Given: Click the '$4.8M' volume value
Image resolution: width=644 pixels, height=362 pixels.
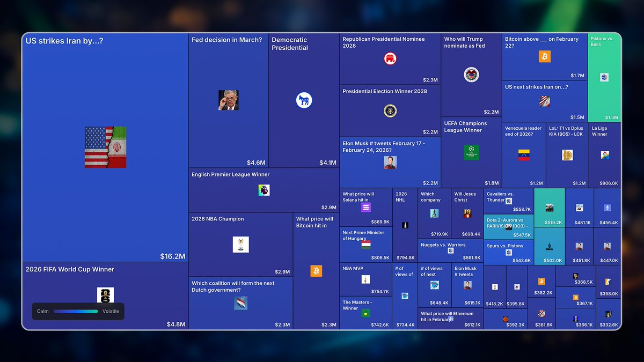Looking at the screenshot, I should tap(175, 324).
